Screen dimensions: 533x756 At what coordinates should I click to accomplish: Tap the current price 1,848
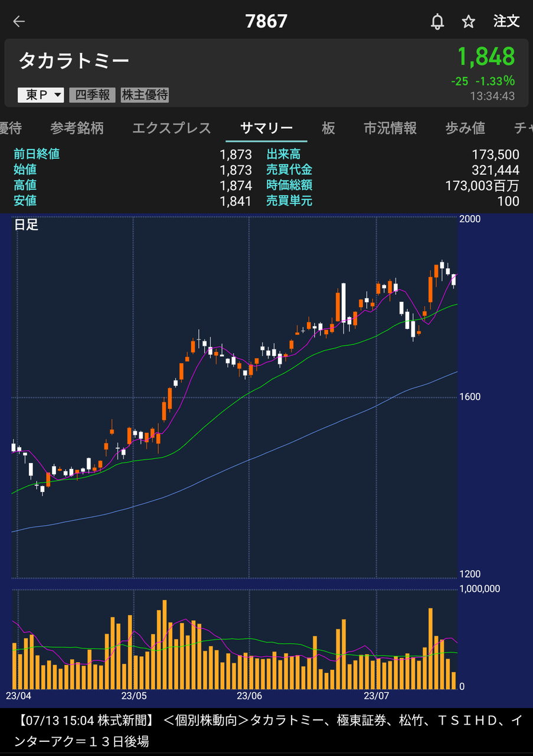point(486,57)
